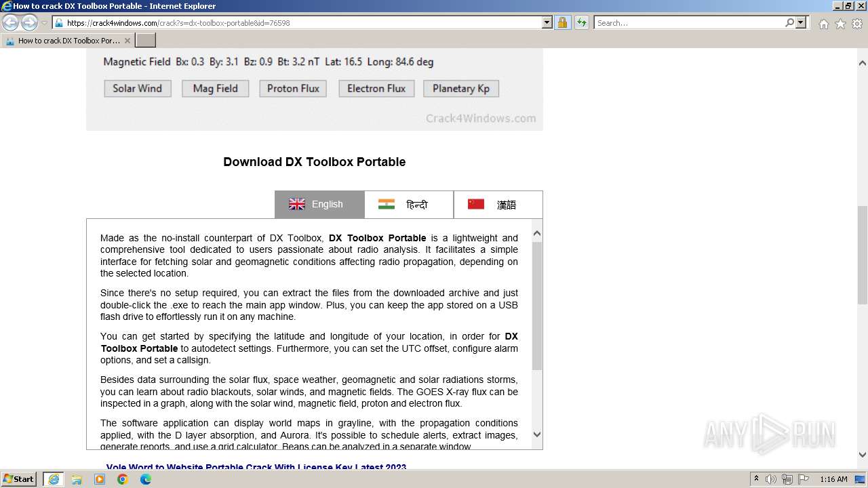Click the Proton Flux button
The image size is (868, 488).
coord(293,88)
